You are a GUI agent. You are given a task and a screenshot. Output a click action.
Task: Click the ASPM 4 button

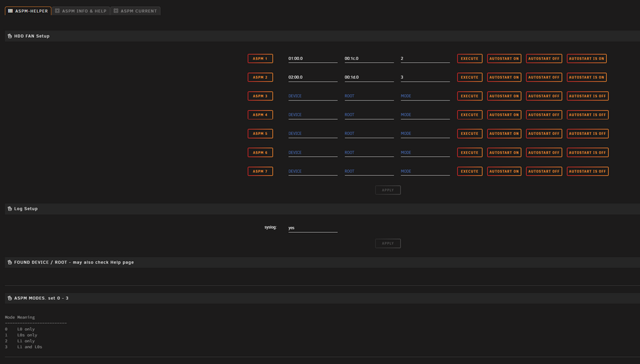[260, 115]
